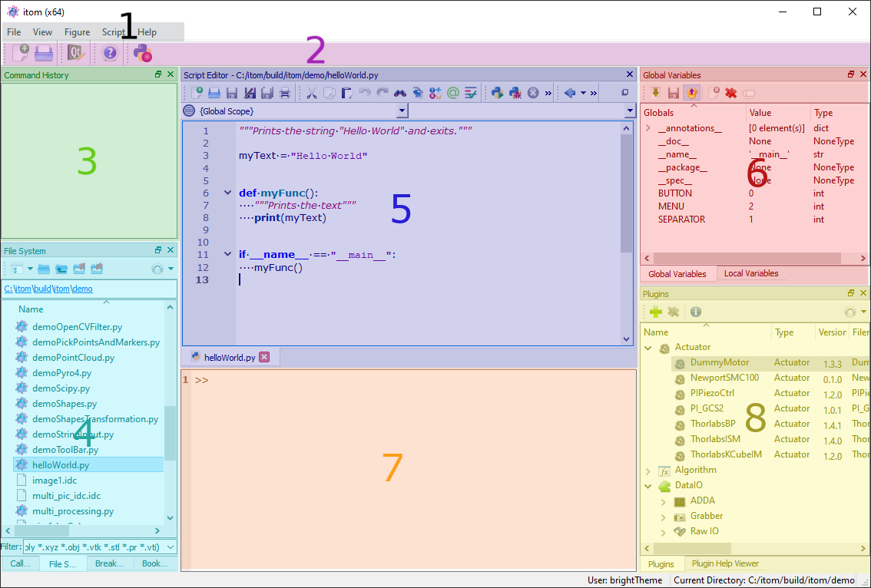
Task: Open the Figure menu
Action: coord(78,32)
